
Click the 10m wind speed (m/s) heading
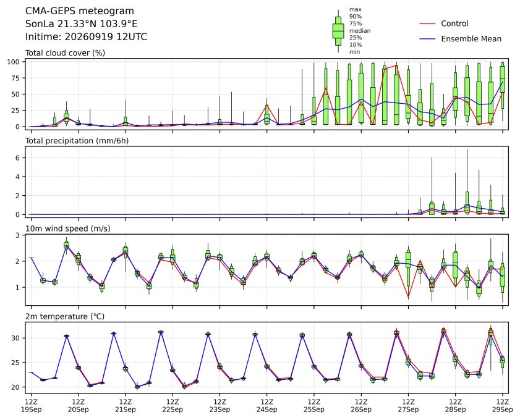(x=67, y=229)
